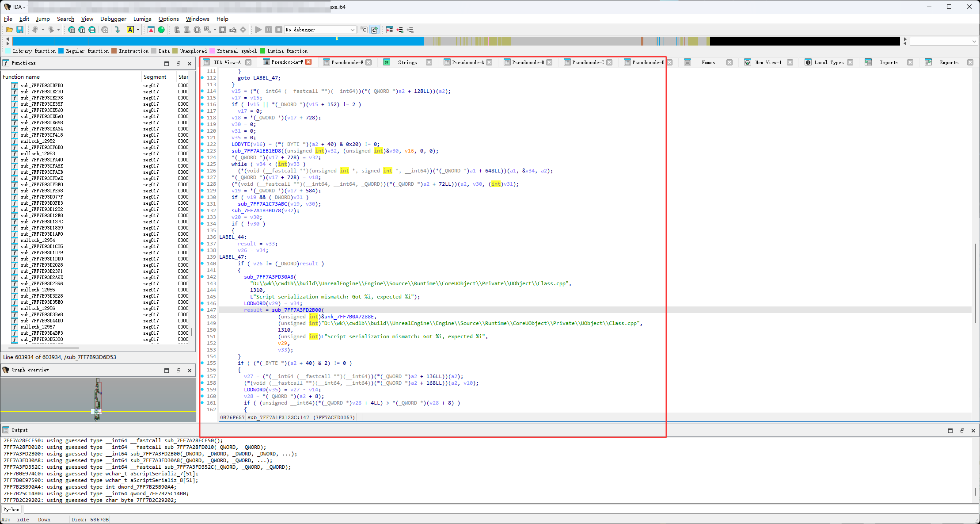
Task: Click the Open file toolbar icon
Action: pos(9,30)
